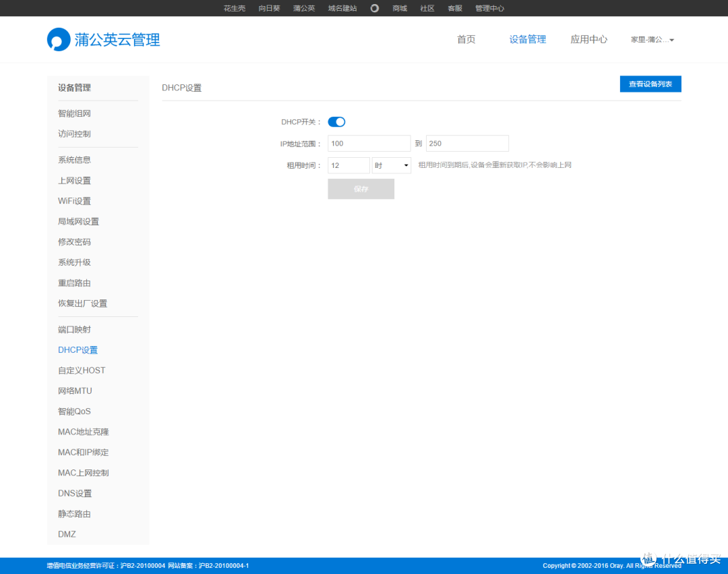728x574 pixels.
Task: Select DMZ in the sidebar
Action: tap(67, 534)
